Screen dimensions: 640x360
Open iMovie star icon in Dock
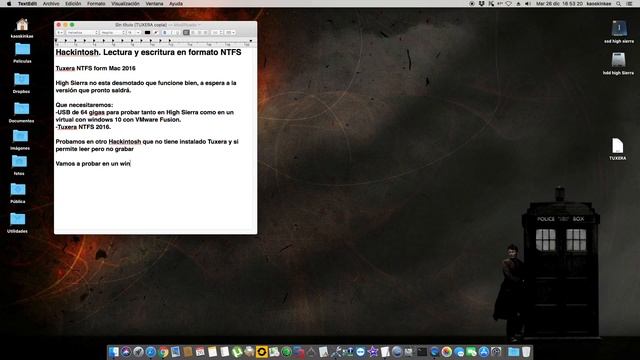pyautogui.click(x=373, y=352)
